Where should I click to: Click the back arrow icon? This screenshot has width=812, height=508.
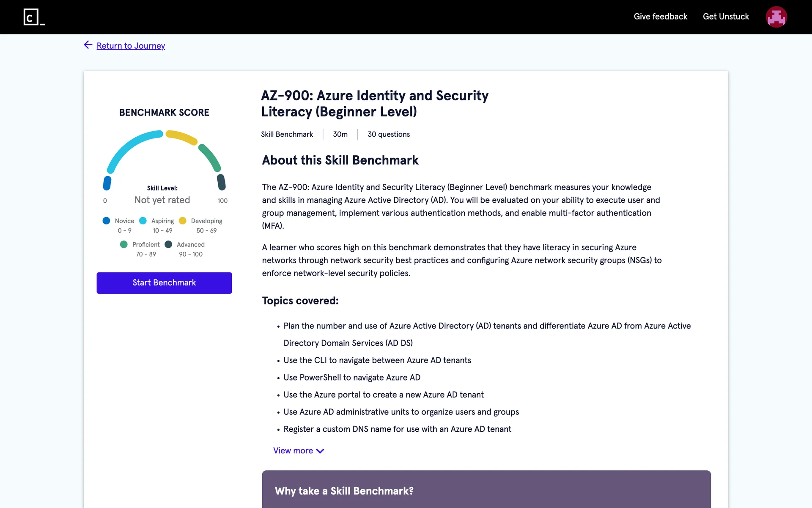(x=88, y=45)
